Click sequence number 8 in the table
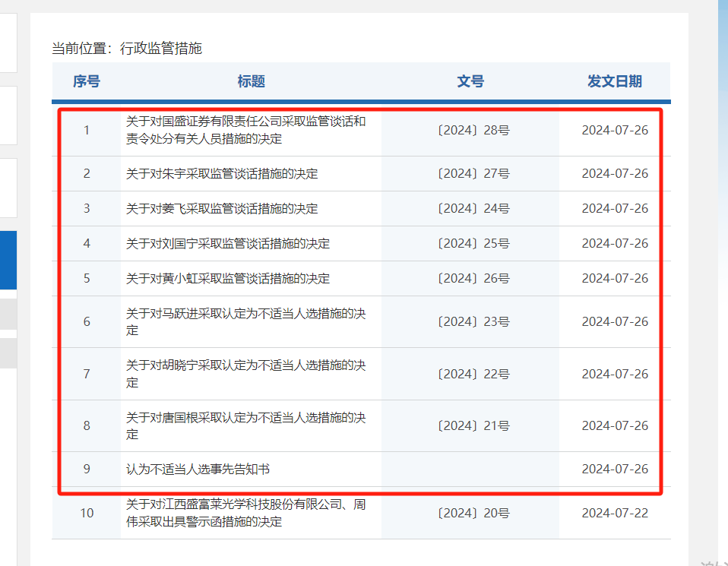728x566 pixels. pyautogui.click(x=87, y=425)
